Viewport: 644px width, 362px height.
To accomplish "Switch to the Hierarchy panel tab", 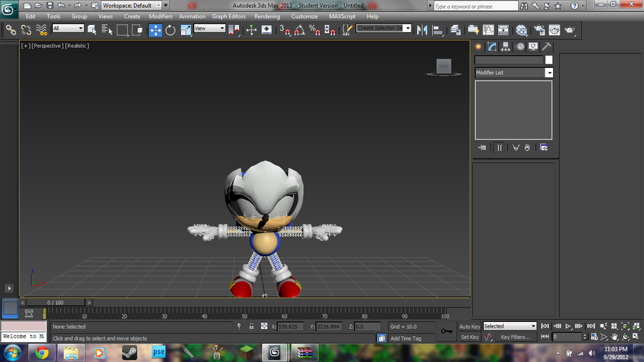I will point(506,47).
